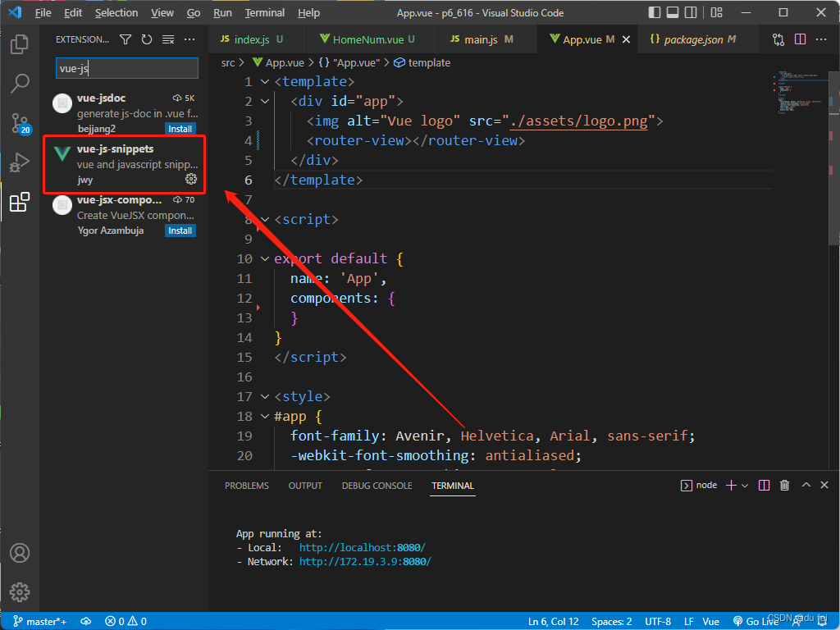
Task: Open the Run and Debug view
Action: pyautogui.click(x=20, y=163)
